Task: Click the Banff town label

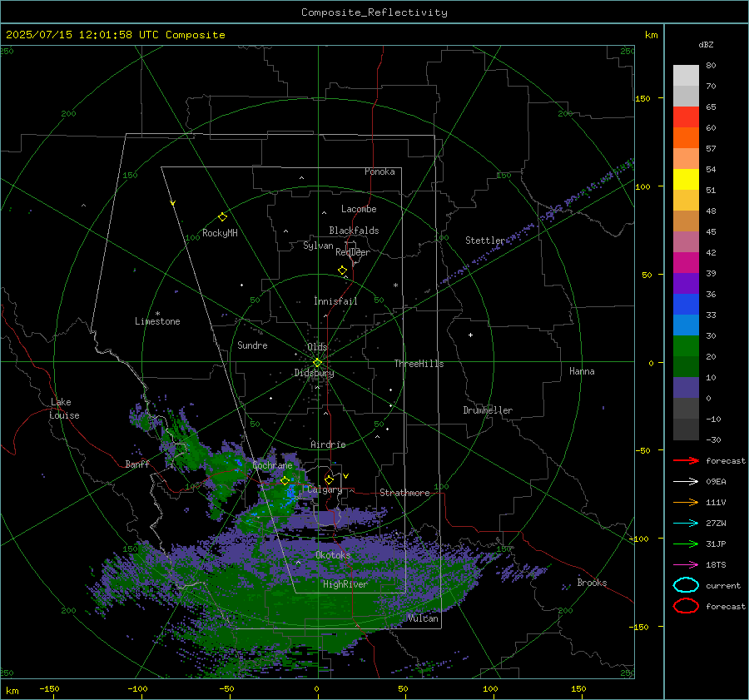Action: 137,464
